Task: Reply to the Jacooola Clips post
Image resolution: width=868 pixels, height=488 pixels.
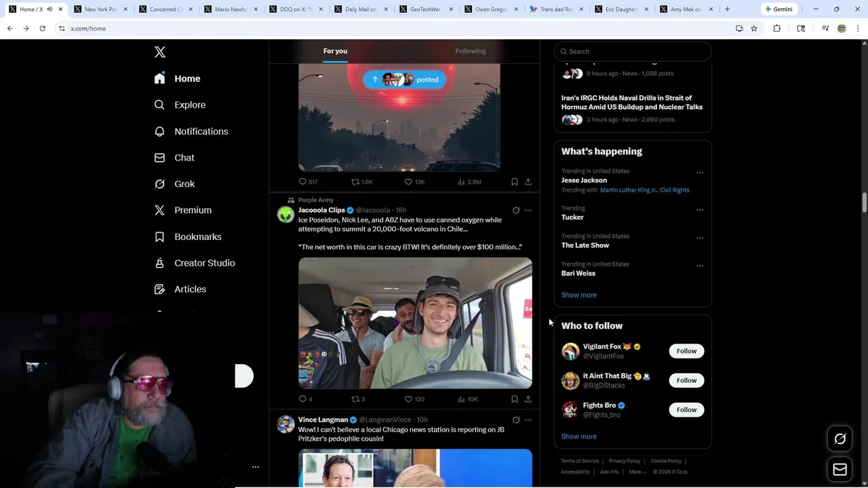Action: click(305, 399)
